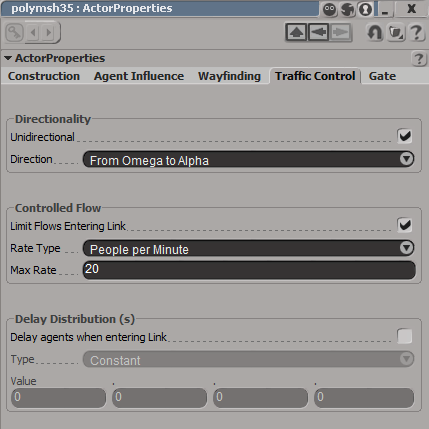Uncheck the Unidirectional checkbox
Screen dimensions: 429x429
click(405, 136)
